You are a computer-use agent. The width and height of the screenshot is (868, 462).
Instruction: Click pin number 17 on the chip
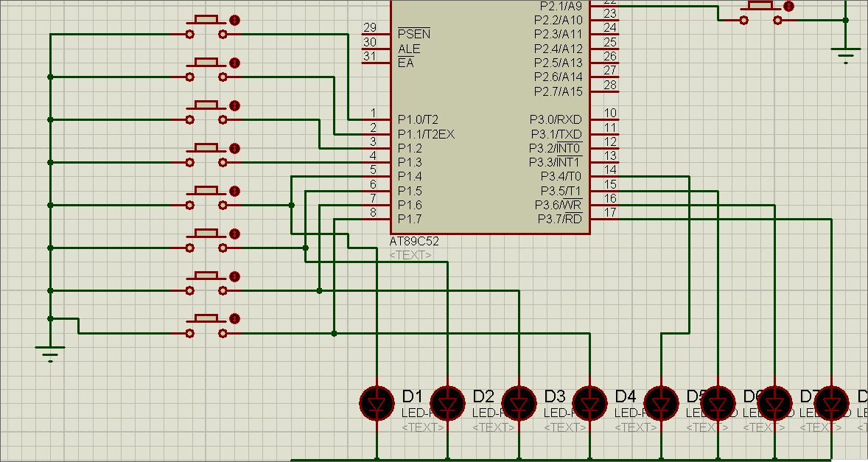[610, 212]
